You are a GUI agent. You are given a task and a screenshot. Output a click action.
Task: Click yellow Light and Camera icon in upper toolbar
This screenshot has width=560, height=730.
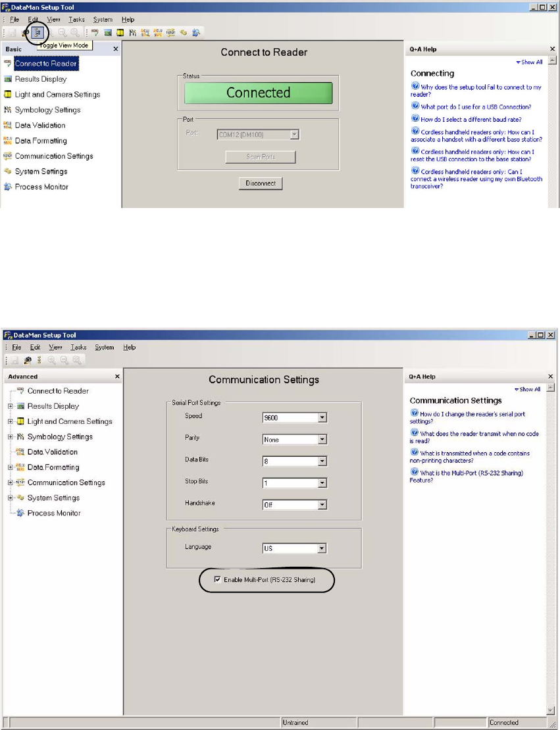120,33
